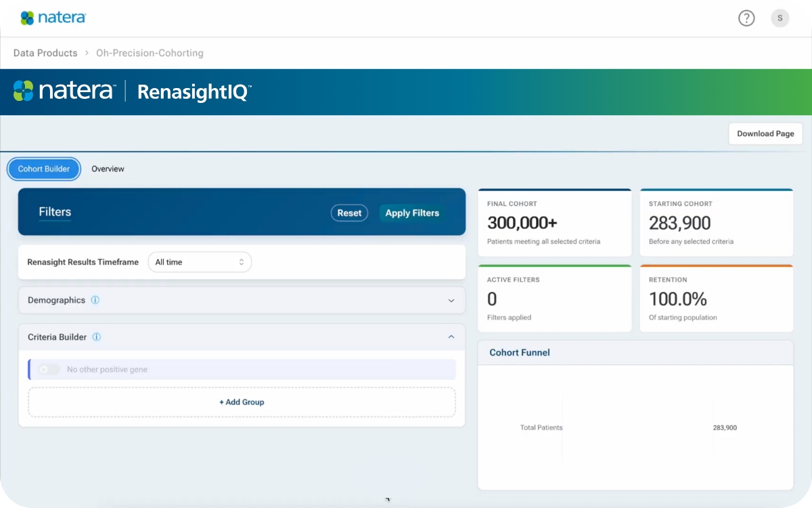Click the Renasight Results Timeframe label

click(83, 262)
